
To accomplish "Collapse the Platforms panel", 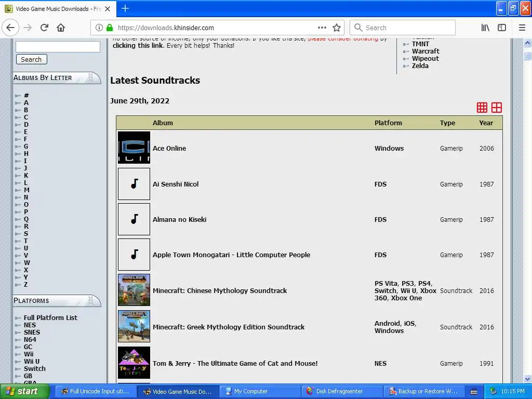I will 90,301.
